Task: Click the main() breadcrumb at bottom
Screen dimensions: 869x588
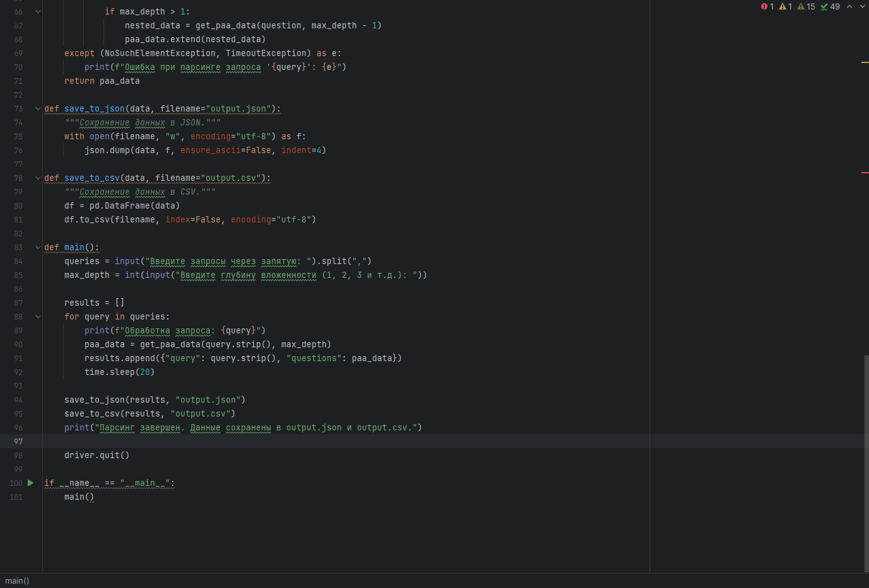Action: (17, 580)
